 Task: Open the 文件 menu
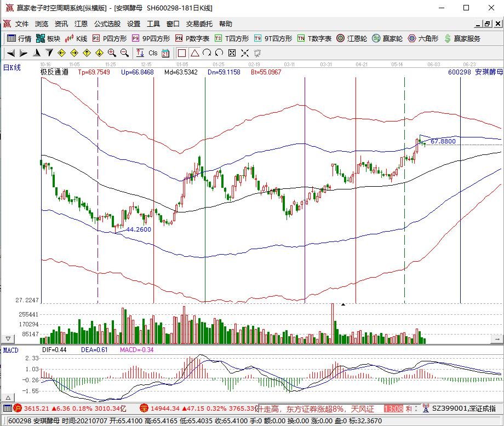tap(22, 24)
